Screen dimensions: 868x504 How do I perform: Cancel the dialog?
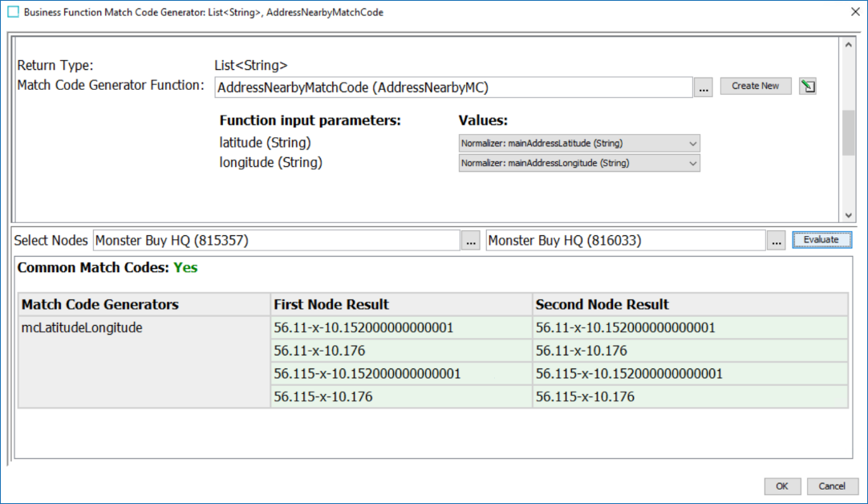pyautogui.click(x=832, y=486)
